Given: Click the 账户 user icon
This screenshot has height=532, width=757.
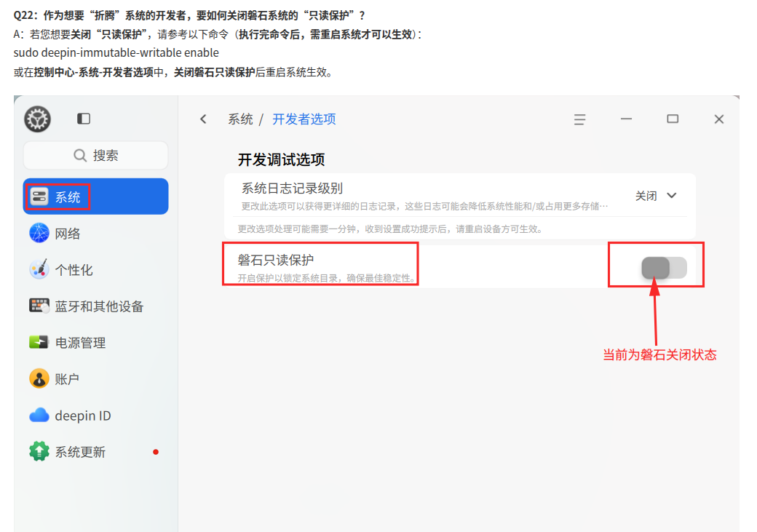Looking at the screenshot, I should click(39, 379).
